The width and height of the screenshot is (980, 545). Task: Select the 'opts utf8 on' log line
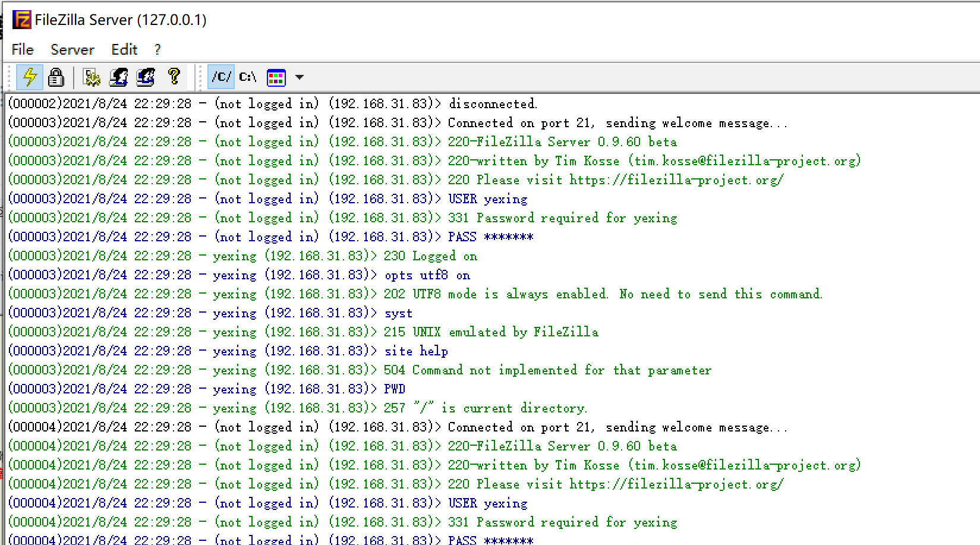(x=239, y=275)
